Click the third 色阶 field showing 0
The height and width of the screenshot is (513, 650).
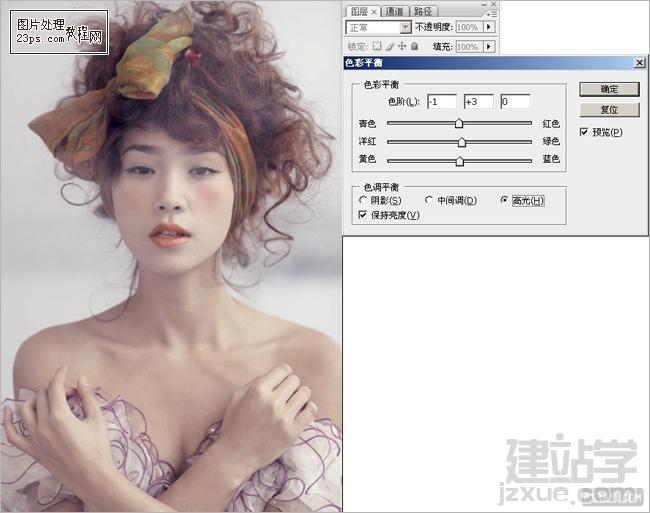(515, 102)
